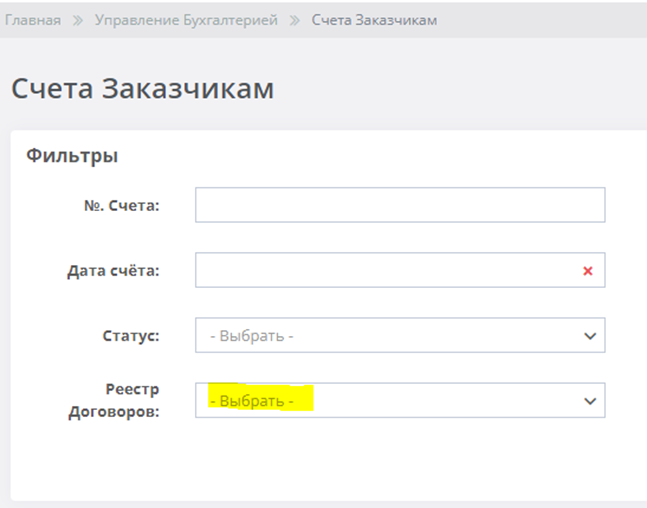Open the Реестр Договоров dropdown arrow

(590, 401)
